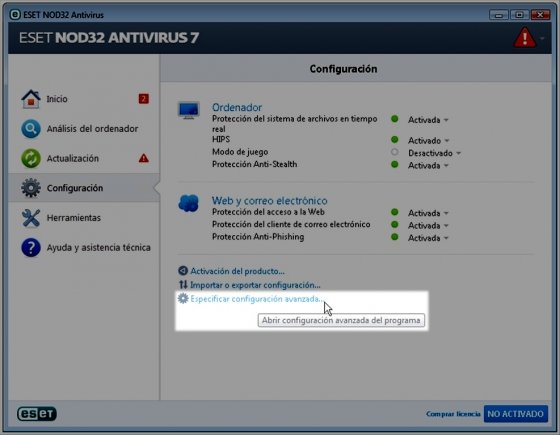
Task: Open Activada dropdown for email client protection
Action: pos(428,226)
